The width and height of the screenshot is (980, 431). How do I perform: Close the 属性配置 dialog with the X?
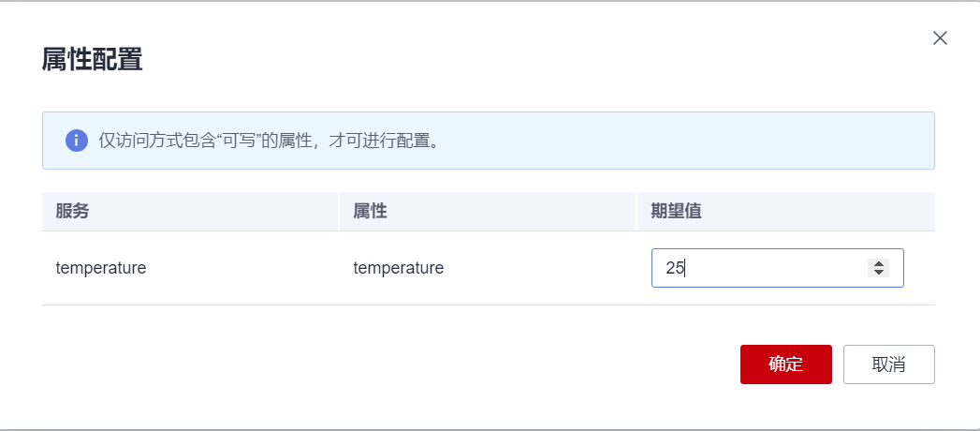coord(941,38)
